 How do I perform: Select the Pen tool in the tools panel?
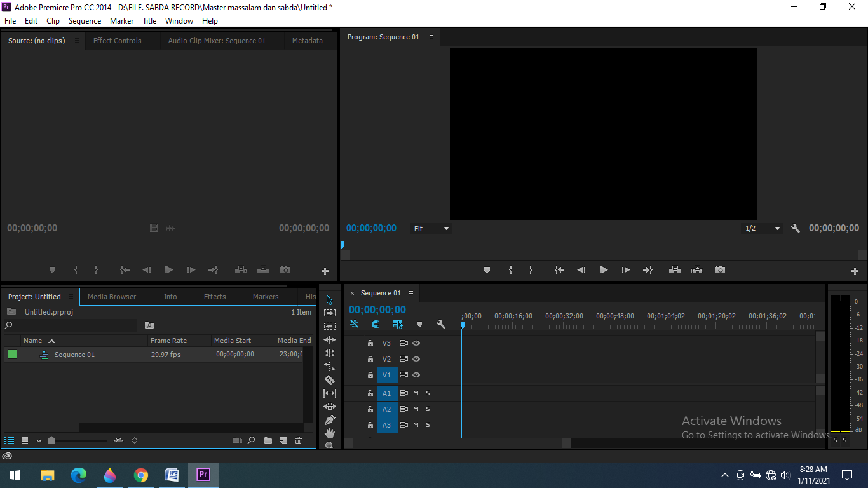tap(329, 420)
